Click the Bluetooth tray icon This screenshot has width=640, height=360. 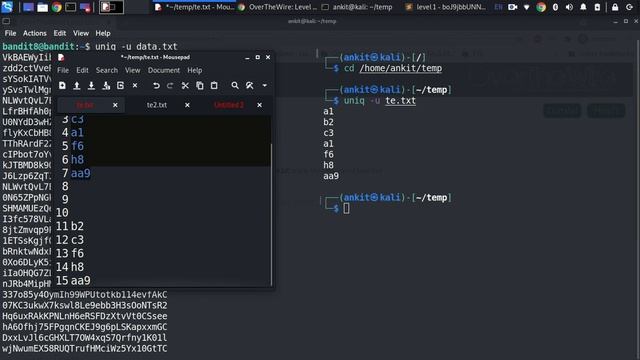555,7
